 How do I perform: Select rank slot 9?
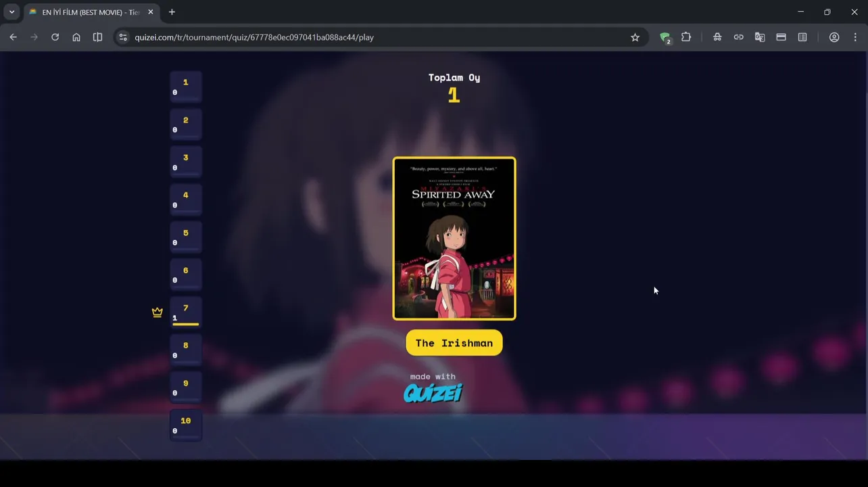(186, 388)
